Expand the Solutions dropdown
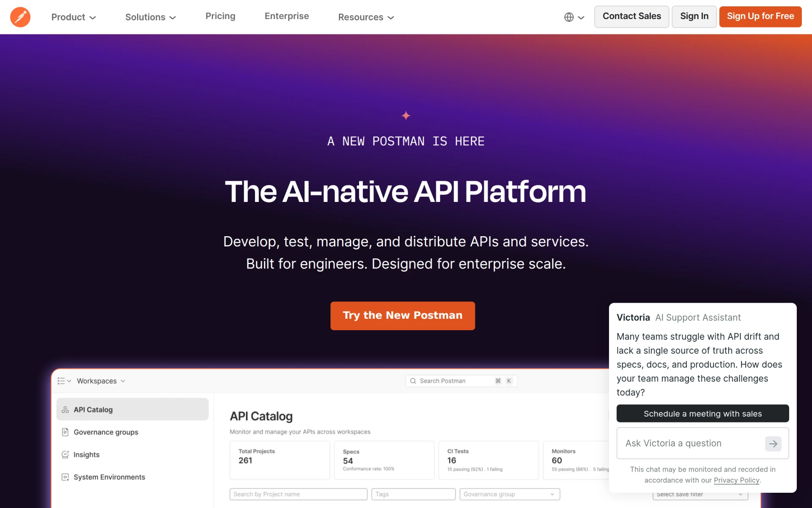Image resolution: width=812 pixels, height=508 pixels. point(150,17)
